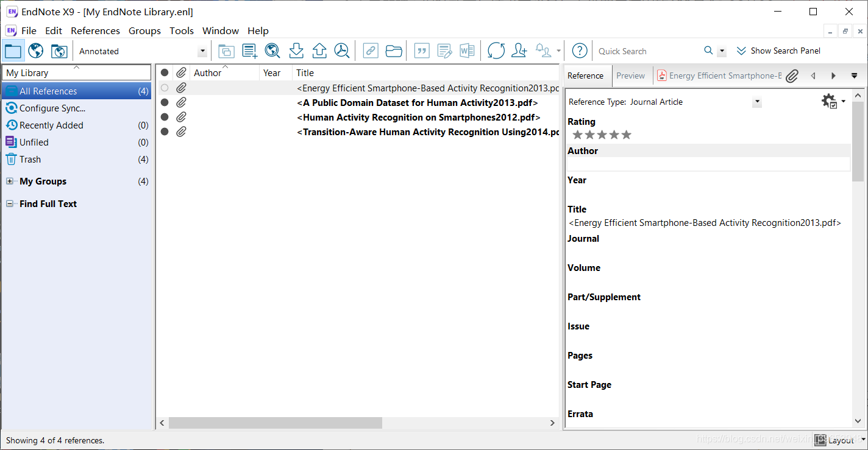Click Share Library person-plus icon
Image resolution: width=868 pixels, height=450 pixels.
tap(519, 51)
